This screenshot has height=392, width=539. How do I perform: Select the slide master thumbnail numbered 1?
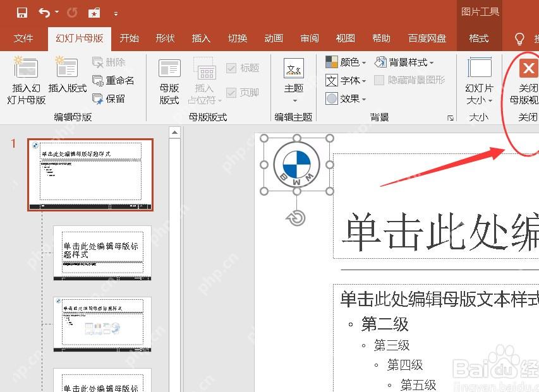90,175
